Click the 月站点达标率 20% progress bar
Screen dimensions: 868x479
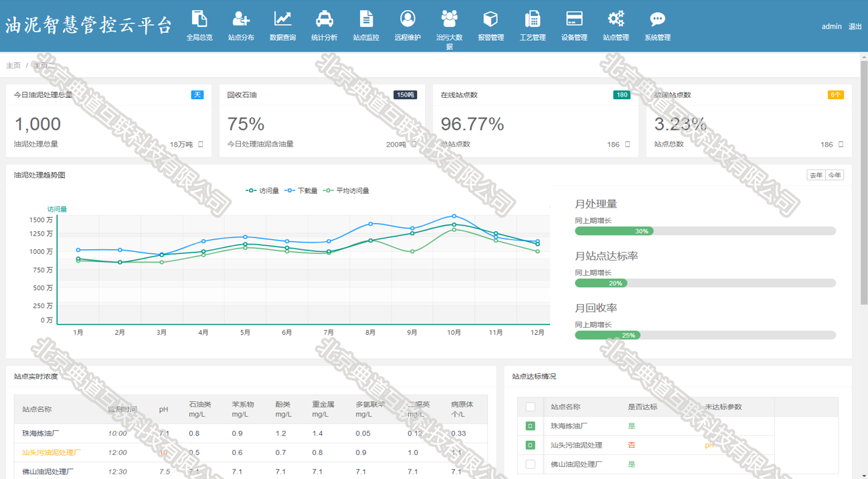[x=705, y=283]
